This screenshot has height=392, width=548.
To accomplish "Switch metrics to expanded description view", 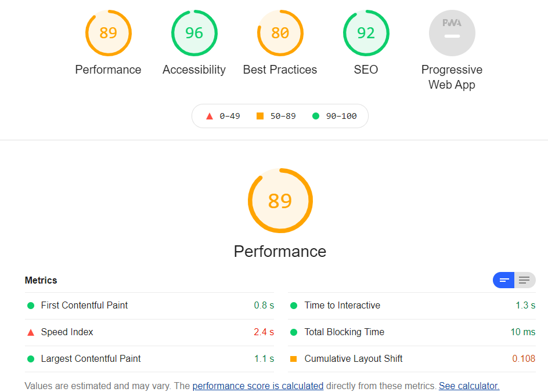I will click(x=524, y=281).
